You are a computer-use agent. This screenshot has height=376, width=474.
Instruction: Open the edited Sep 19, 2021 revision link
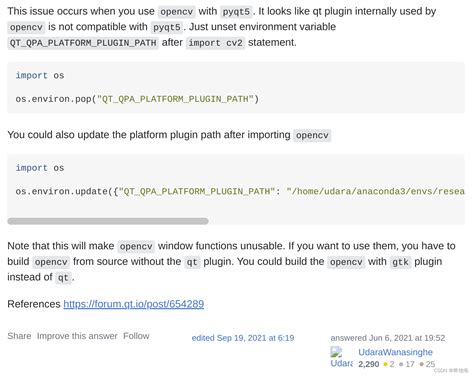(243, 338)
